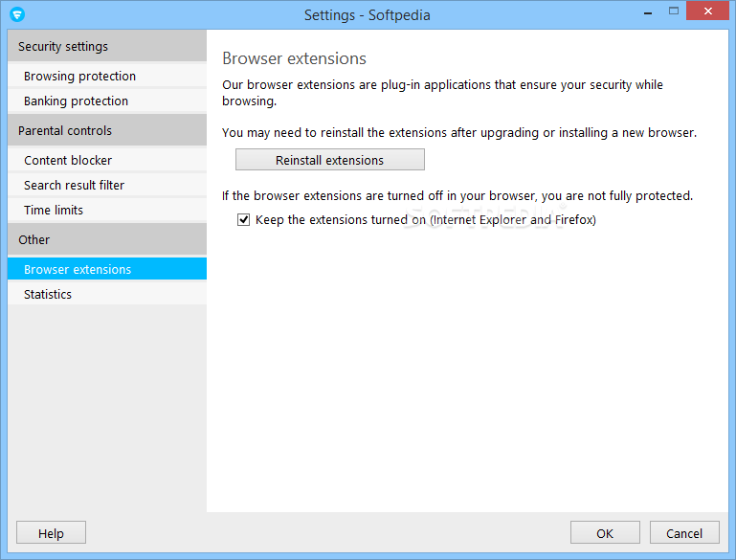
Task: Open the Statistics page
Action: coord(107,293)
